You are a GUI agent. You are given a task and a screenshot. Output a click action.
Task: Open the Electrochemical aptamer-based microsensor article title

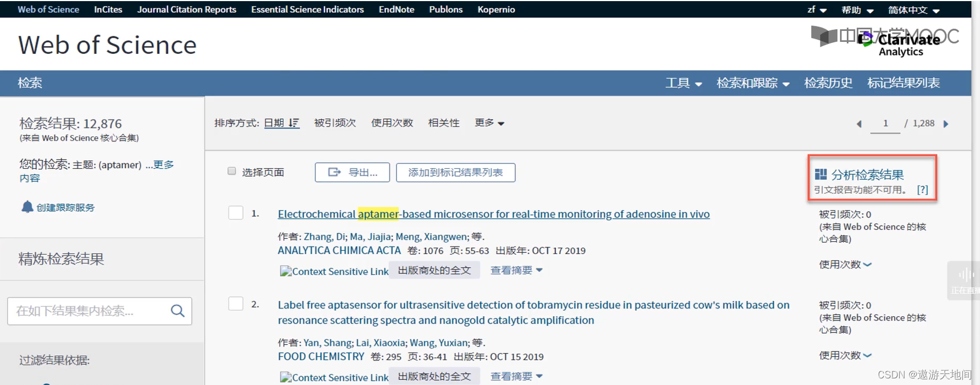(x=494, y=214)
